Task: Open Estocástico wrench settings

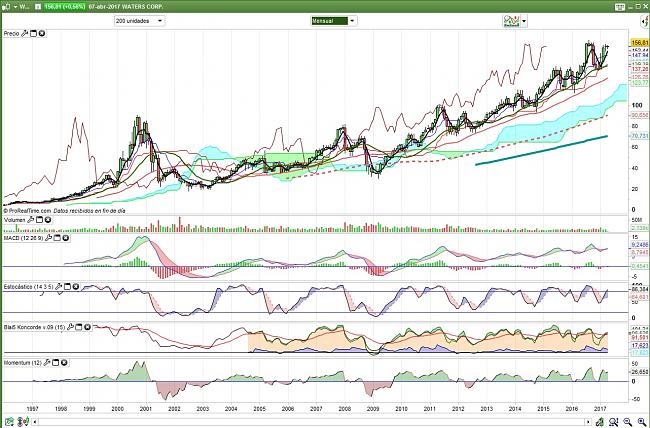Action: click(58, 287)
